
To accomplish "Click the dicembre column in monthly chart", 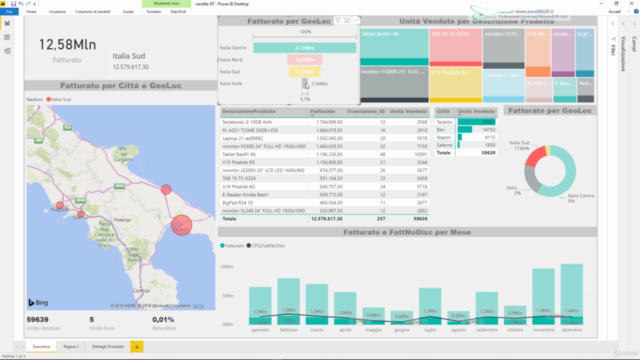I will click(x=572, y=294).
